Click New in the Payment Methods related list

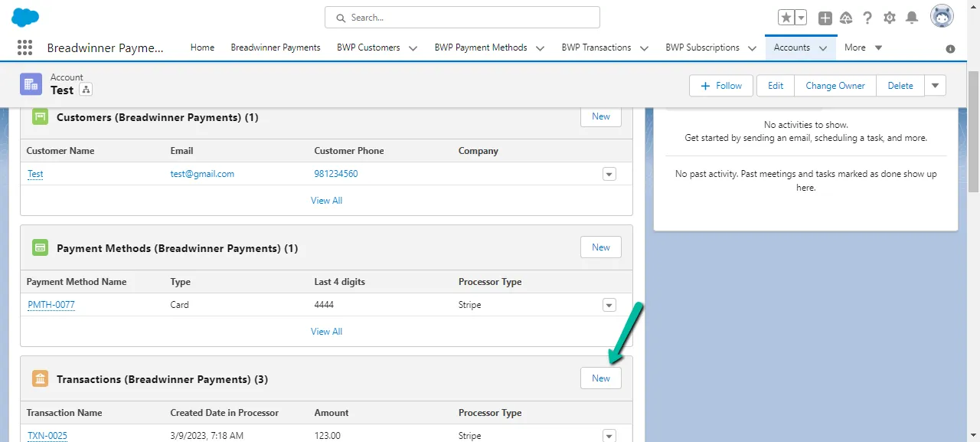[x=601, y=247]
